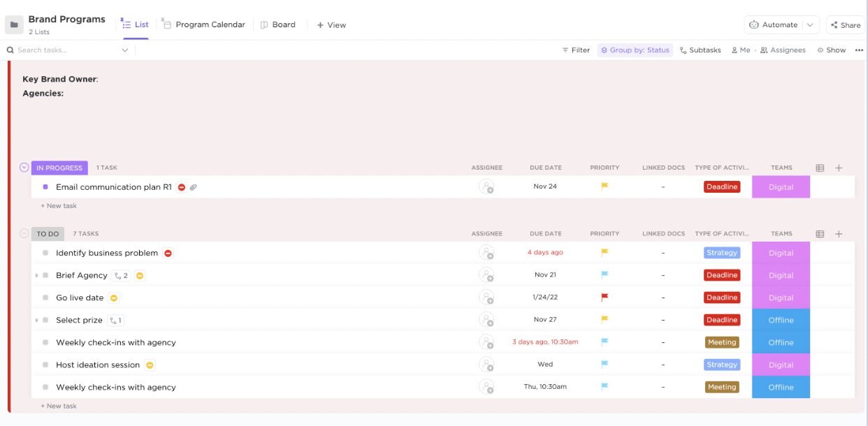Click status square of Identify business problem
The height and width of the screenshot is (426, 868).
click(x=45, y=253)
